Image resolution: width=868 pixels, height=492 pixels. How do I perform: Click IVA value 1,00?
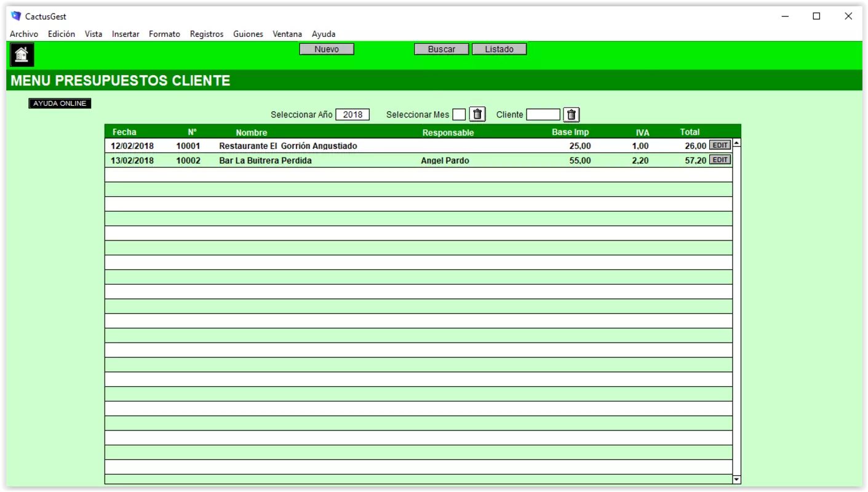640,146
